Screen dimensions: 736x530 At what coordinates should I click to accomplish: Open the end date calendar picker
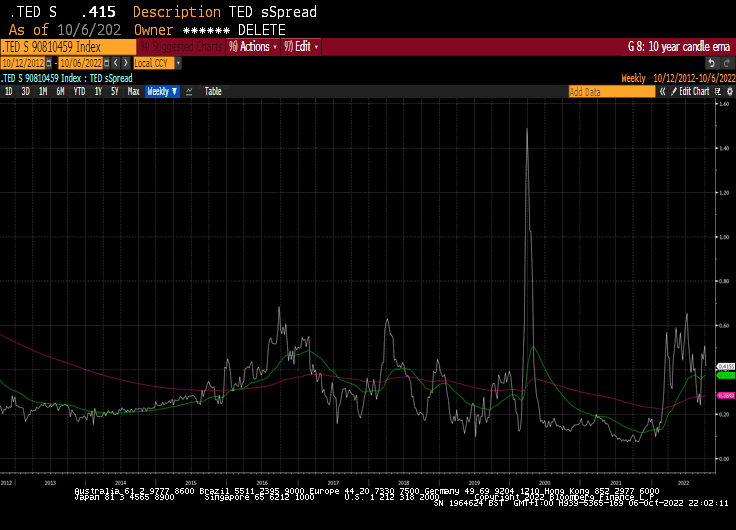point(107,62)
